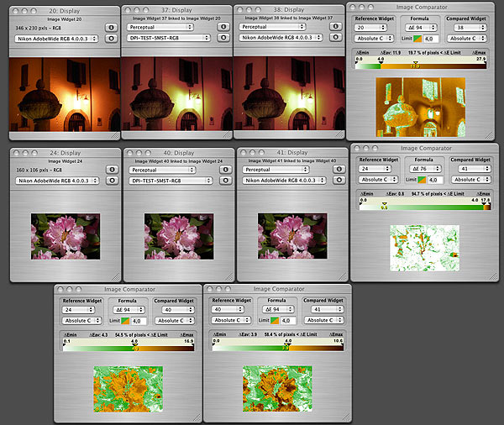Open Nikon AdobeWide RGB dropdown in 38: Display

[x=281, y=38]
